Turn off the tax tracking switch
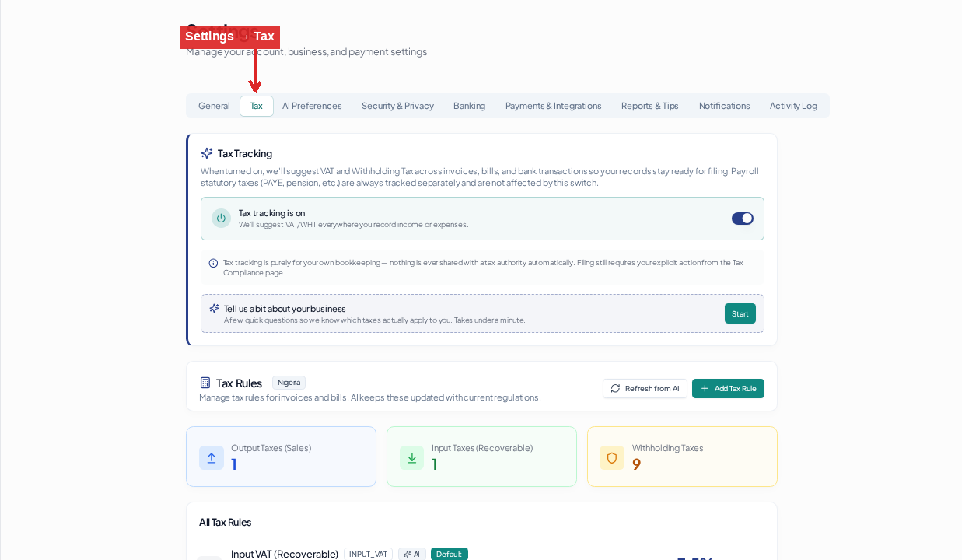 click(x=743, y=219)
